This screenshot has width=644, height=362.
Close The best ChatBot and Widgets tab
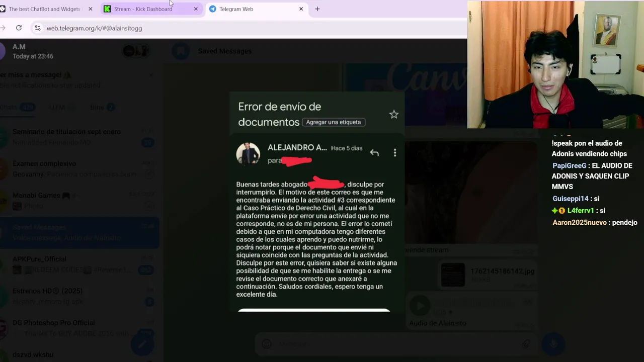click(x=91, y=9)
